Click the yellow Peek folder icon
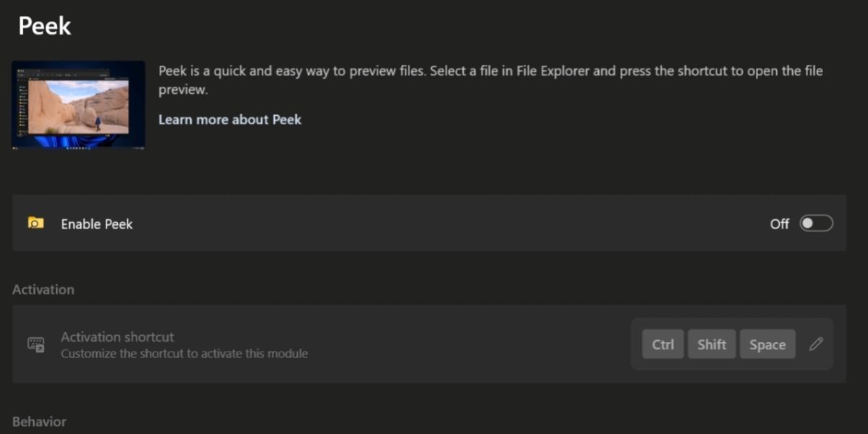Image resolution: width=868 pixels, height=434 pixels. point(35,223)
